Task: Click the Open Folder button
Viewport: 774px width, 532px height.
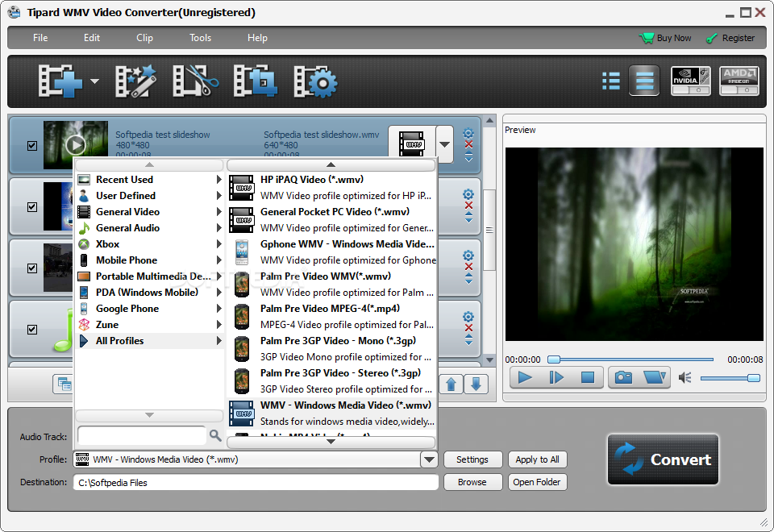Action: (537, 482)
